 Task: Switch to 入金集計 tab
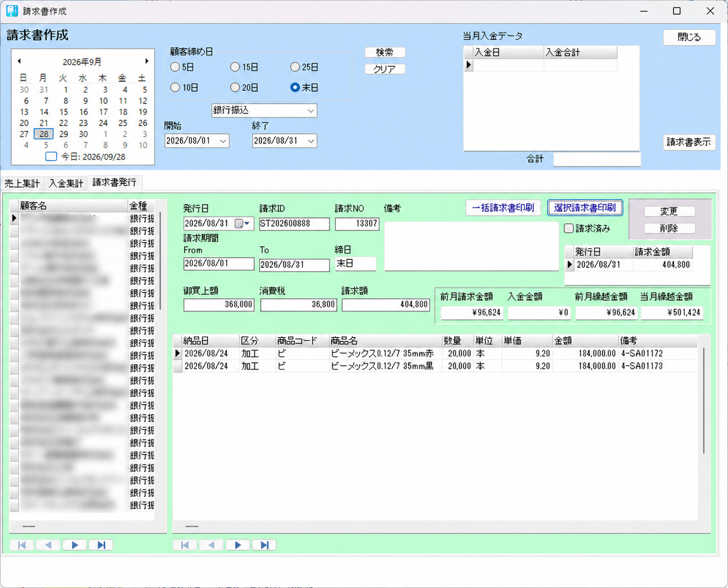coord(66,184)
